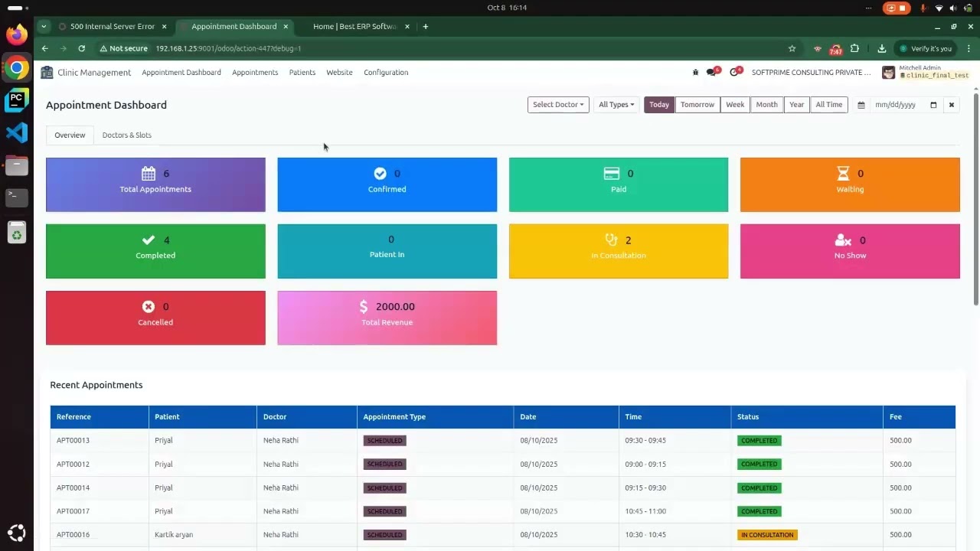This screenshot has width=980, height=551.
Task: Open PyCharm from the dock
Action: point(16,100)
